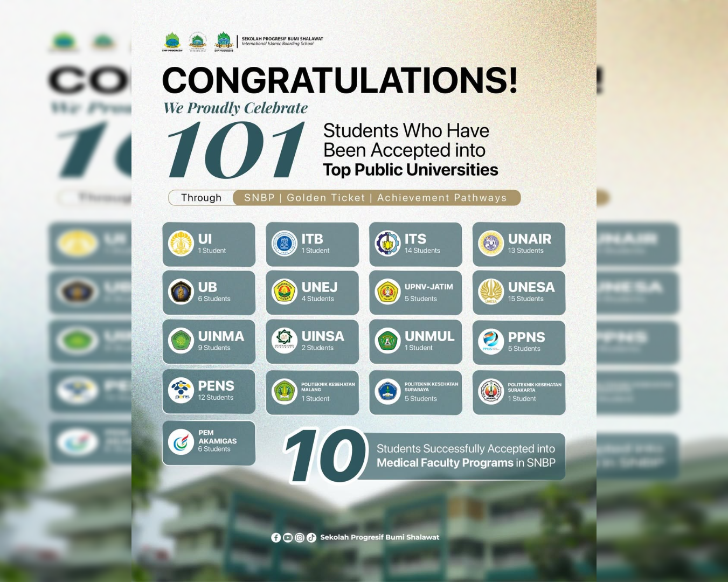Click the PEM AKAMIGAS logo

[x=181, y=442]
